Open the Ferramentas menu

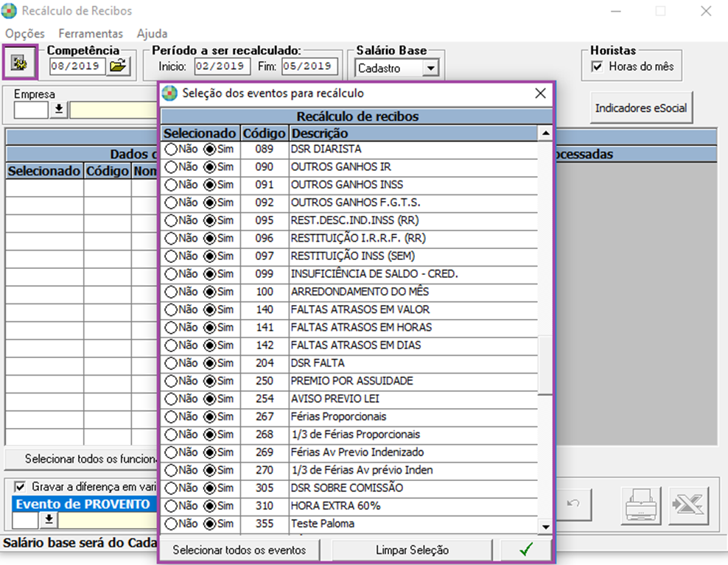pos(91,33)
